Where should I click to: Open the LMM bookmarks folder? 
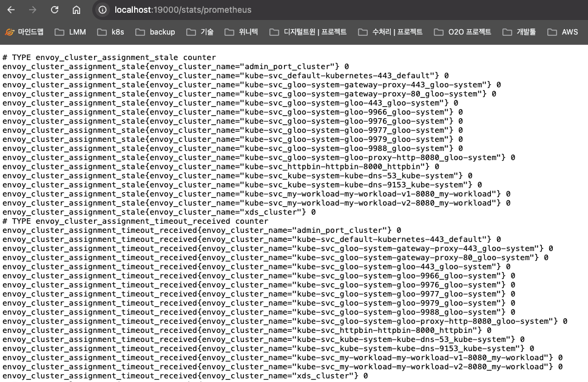click(x=70, y=32)
